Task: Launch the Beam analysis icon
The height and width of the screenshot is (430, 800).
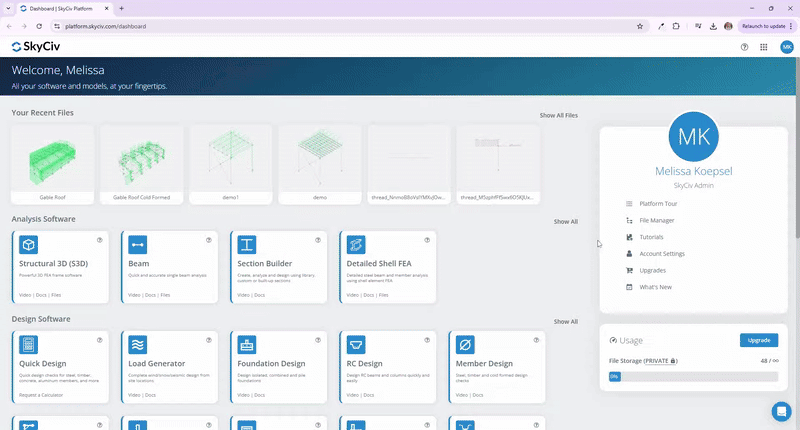Action: 138,244
